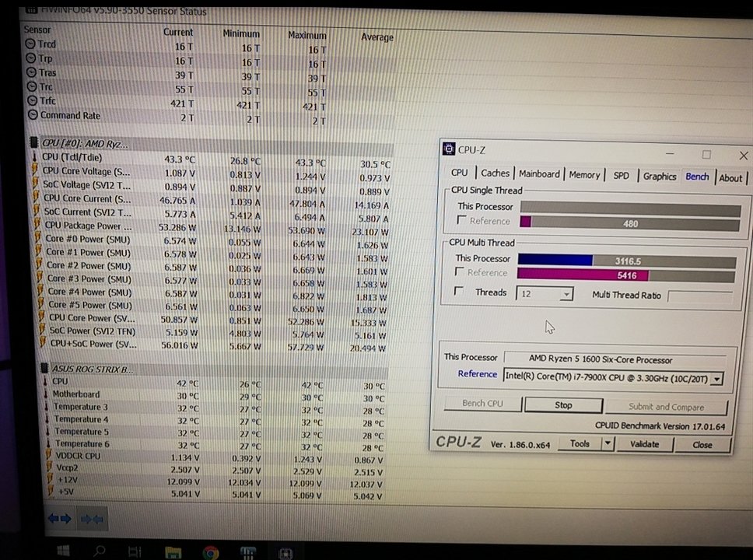Toggle the Threads checkbox
The height and width of the screenshot is (560, 753).
(x=459, y=291)
